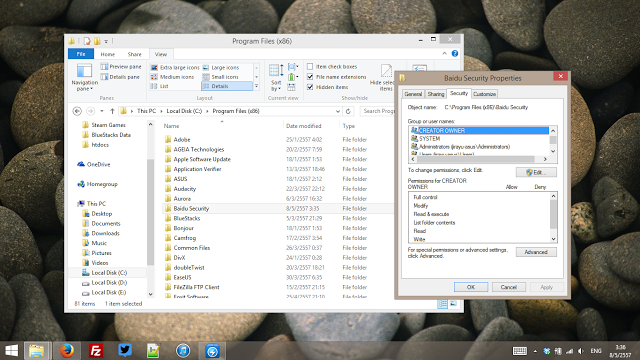Select Homegroup in navigation pane
The image size is (640, 360).
(102, 184)
